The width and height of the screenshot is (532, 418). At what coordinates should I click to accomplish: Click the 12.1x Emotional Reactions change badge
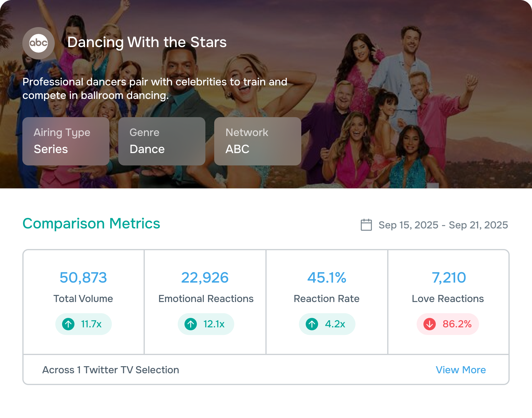click(x=206, y=324)
